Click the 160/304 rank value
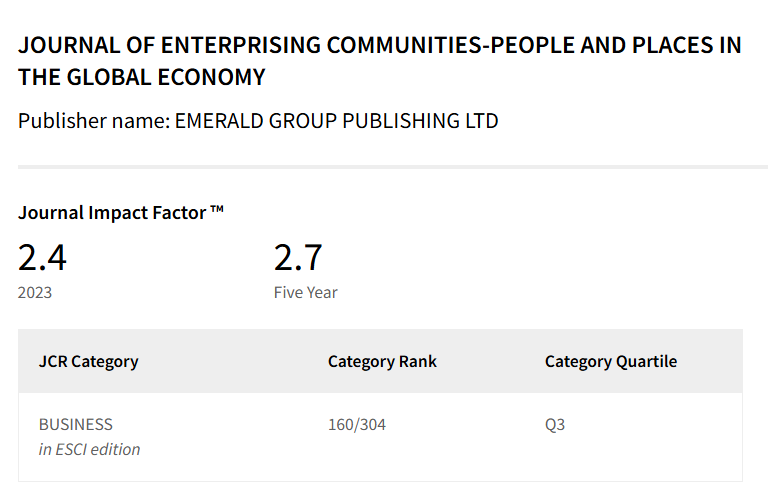768x499 pixels. [356, 424]
